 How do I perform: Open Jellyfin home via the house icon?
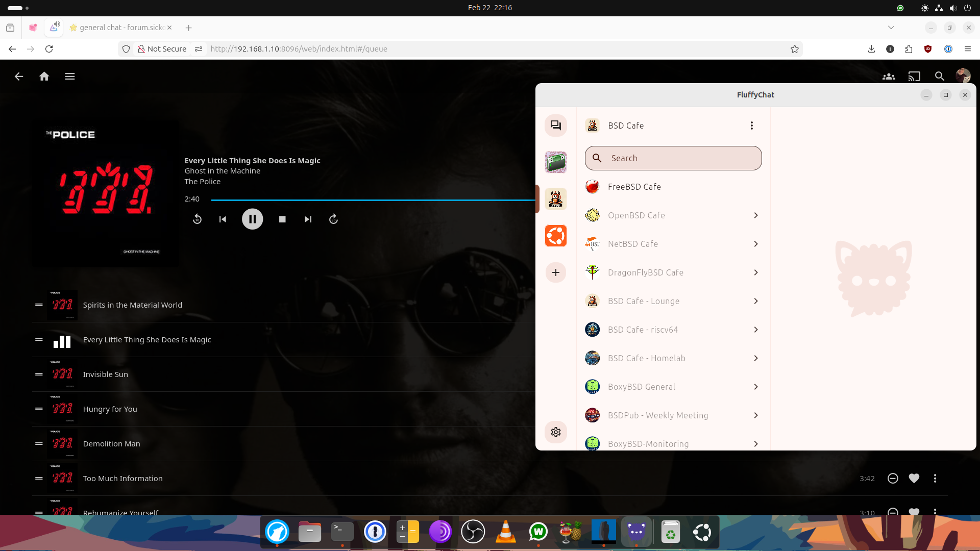click(x=44, y=76)
